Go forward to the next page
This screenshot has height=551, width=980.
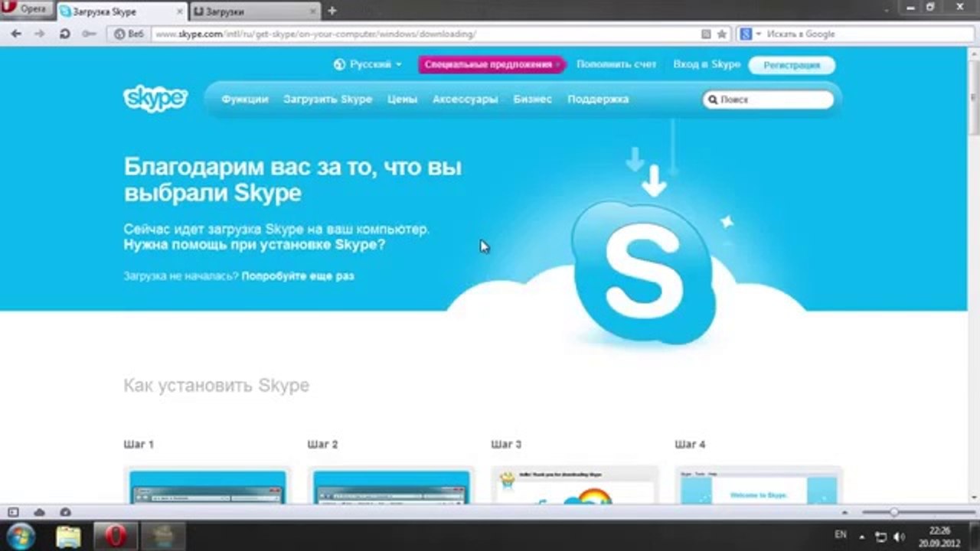[40, 34]
